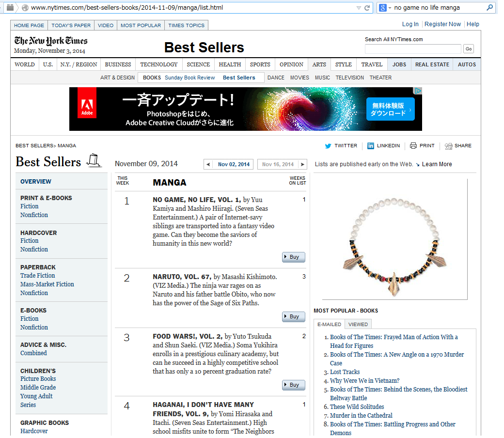
Task: Click the Best Sellers book stack icon
Action: click(94, 160)
